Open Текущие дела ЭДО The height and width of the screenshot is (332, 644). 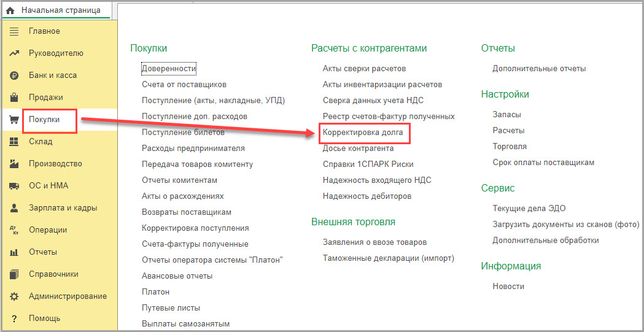529,209
